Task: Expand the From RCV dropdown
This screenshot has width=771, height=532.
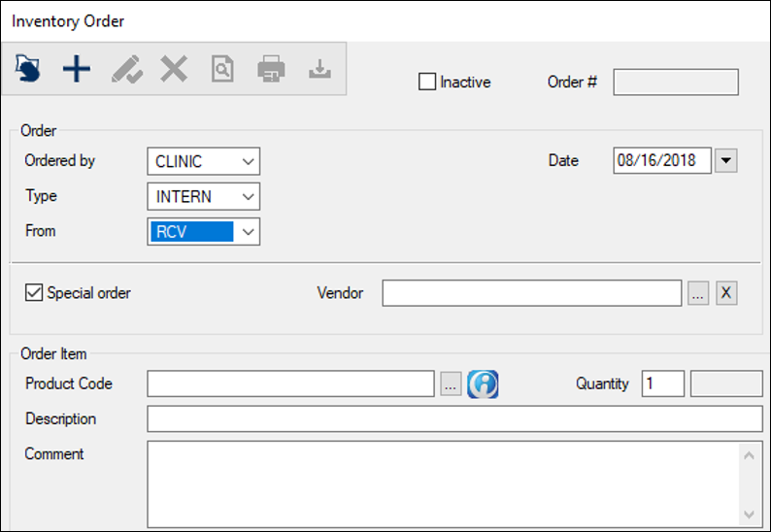Action: 249,231
